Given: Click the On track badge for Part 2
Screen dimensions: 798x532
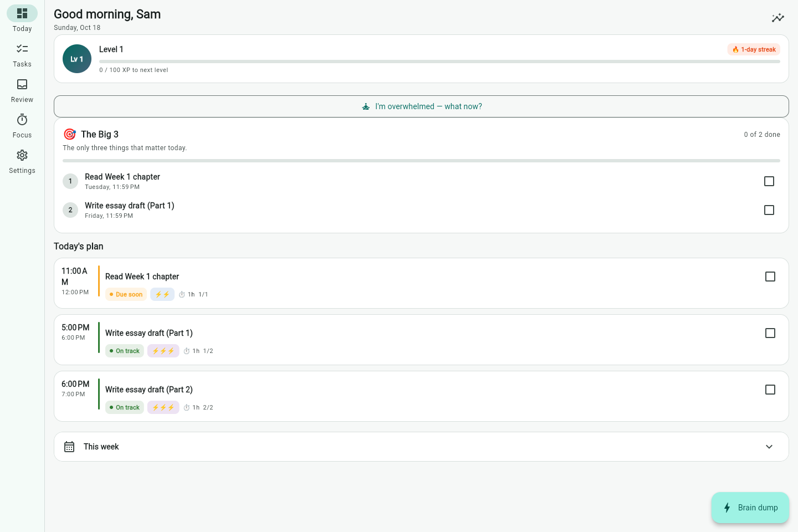Looking at the screenshot, I should (x=125, y=407).
